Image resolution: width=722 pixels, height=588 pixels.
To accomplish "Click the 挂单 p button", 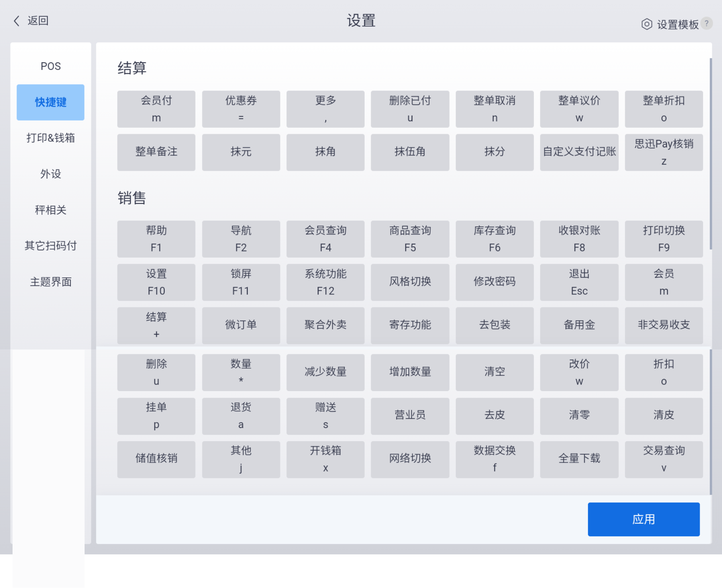I will point(156,416).
